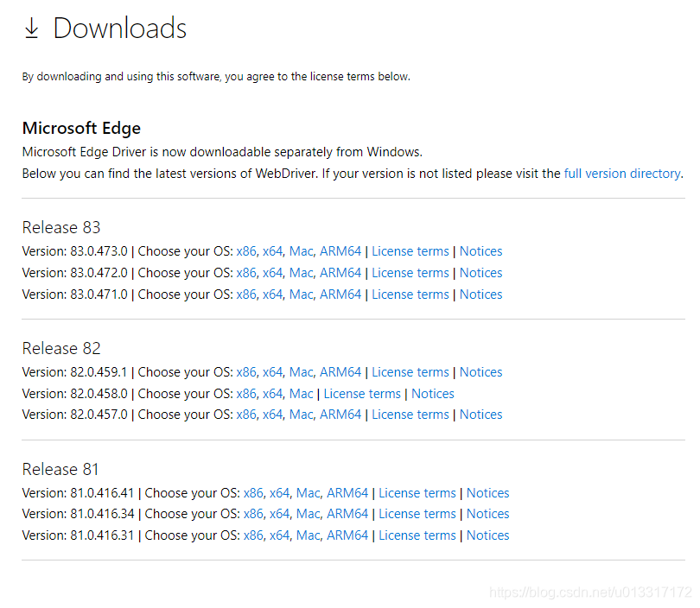Download x86 driver for version 81.0.416.41
Viewport: 700px width, 608px height.
point(253,493)
